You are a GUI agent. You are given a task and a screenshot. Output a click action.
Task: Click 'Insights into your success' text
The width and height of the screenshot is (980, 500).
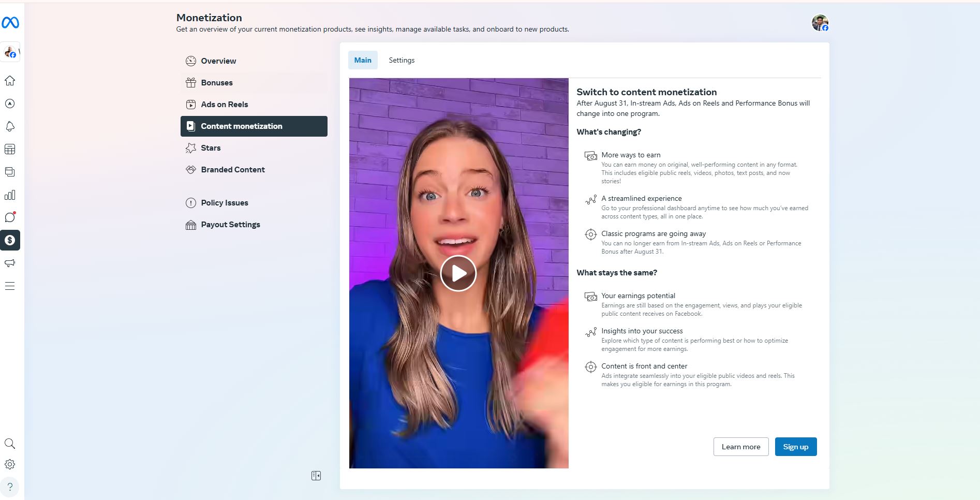(642, 331)
